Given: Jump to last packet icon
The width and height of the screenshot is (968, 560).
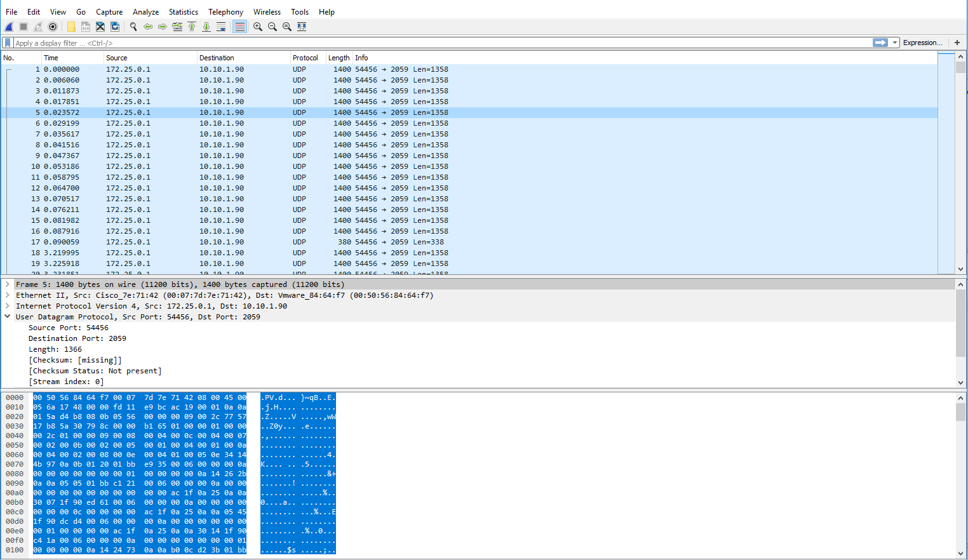Looking at the screenshot, I should click(206, 27).
